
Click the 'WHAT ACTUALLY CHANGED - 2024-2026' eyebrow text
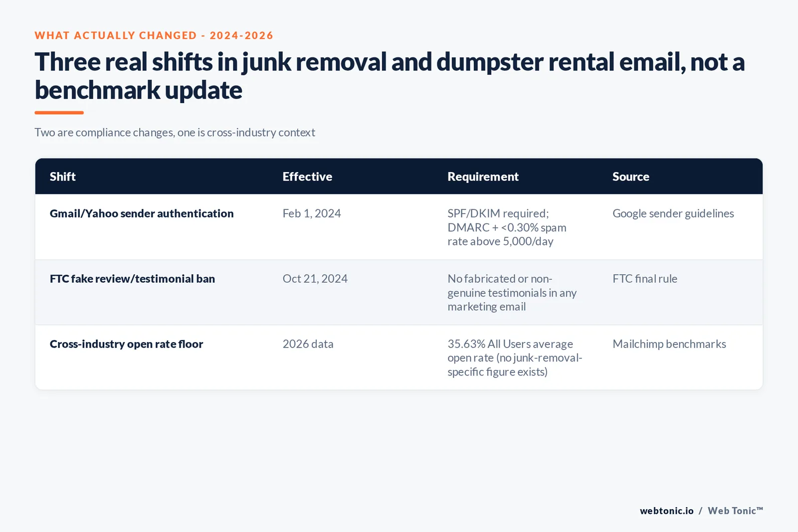pyautogui.click(x=154, y=35)
